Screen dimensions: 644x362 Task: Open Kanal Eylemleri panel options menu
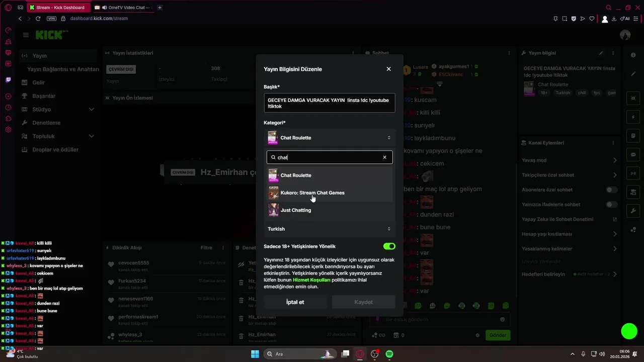point(613,143)
